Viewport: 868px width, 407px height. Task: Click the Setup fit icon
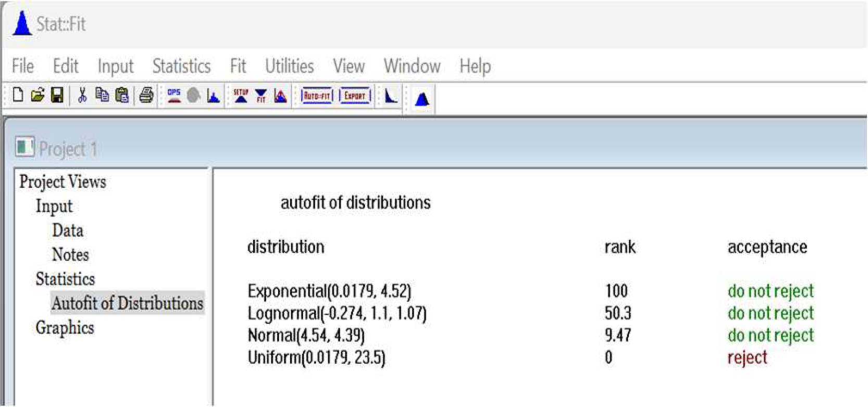[241, 96]
